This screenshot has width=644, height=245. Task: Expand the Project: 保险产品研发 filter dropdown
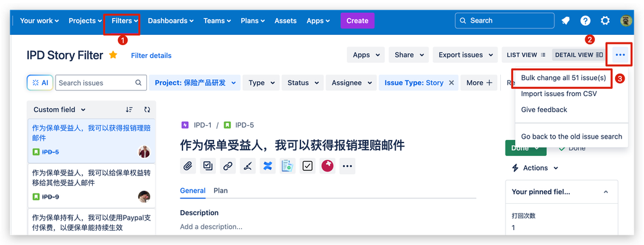click(195, 83)
